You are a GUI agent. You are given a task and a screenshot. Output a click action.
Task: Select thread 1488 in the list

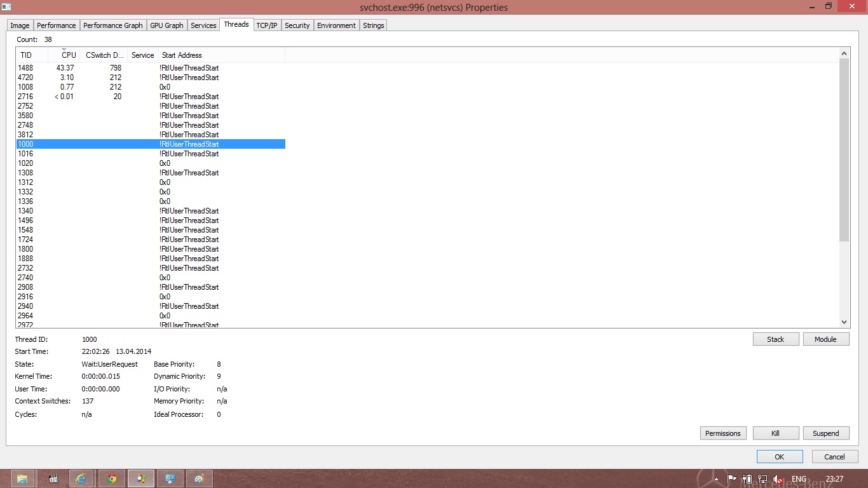click(x=25, y=68)
